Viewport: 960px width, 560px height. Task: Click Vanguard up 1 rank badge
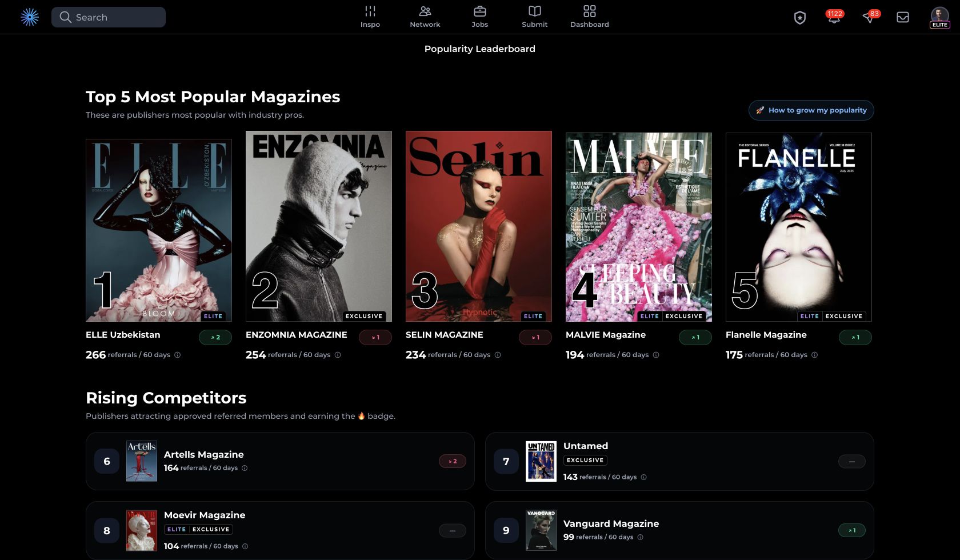tap(852, 530)
